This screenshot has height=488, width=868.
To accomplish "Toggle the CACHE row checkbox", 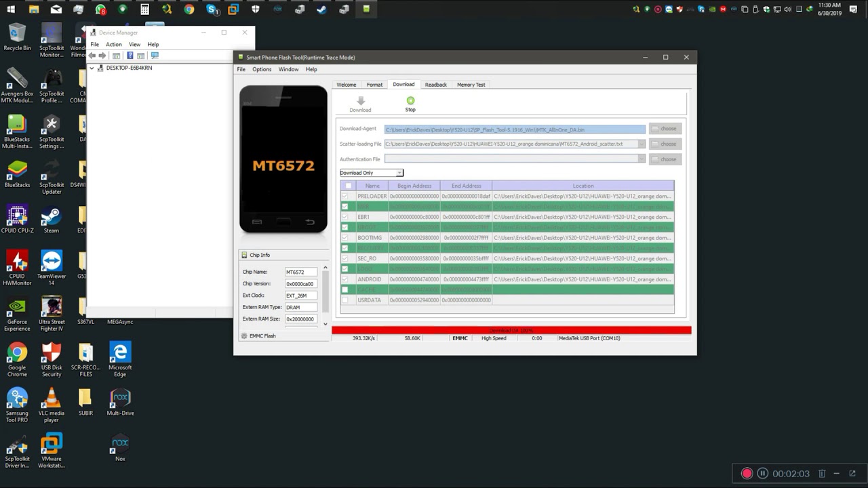I will tap(344, 289).
